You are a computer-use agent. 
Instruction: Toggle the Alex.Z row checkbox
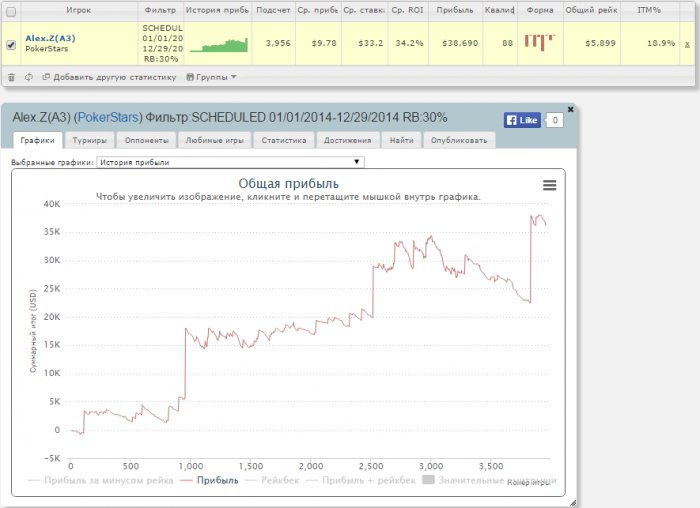(11, 45)
